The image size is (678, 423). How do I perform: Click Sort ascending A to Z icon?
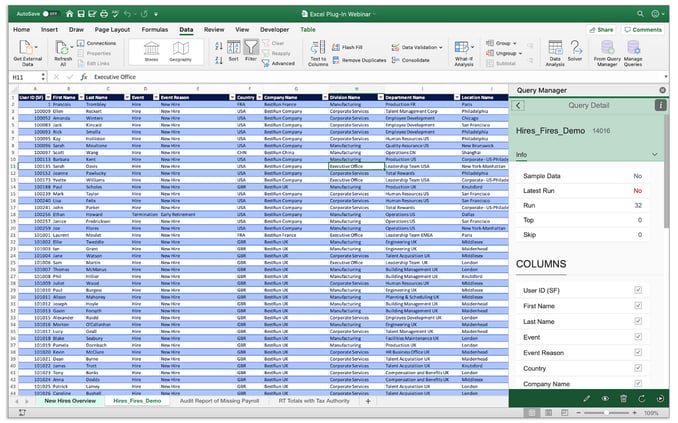point(219,46)
